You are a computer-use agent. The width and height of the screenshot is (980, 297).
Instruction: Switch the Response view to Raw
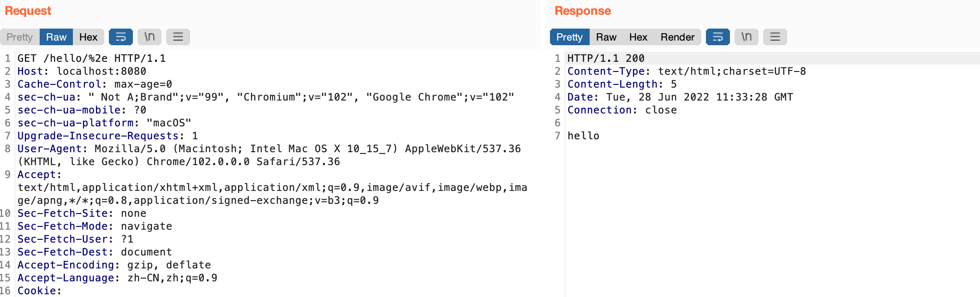tap(606, 37)
